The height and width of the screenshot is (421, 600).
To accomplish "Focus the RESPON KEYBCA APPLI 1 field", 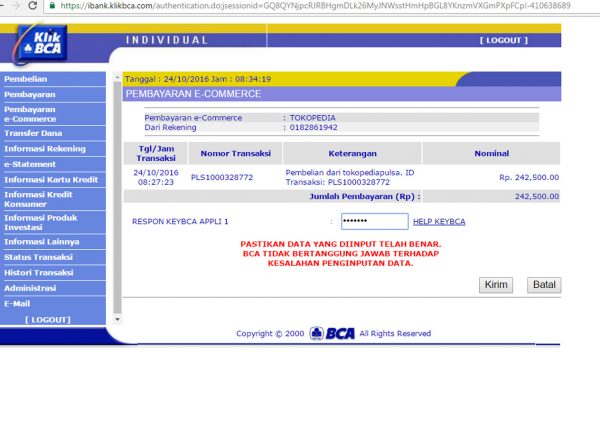I will pos(375,221).
